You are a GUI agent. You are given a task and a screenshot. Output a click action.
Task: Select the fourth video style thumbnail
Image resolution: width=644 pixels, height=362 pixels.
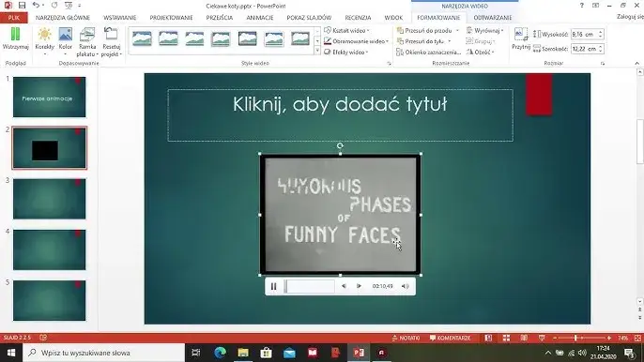[221, 38]
